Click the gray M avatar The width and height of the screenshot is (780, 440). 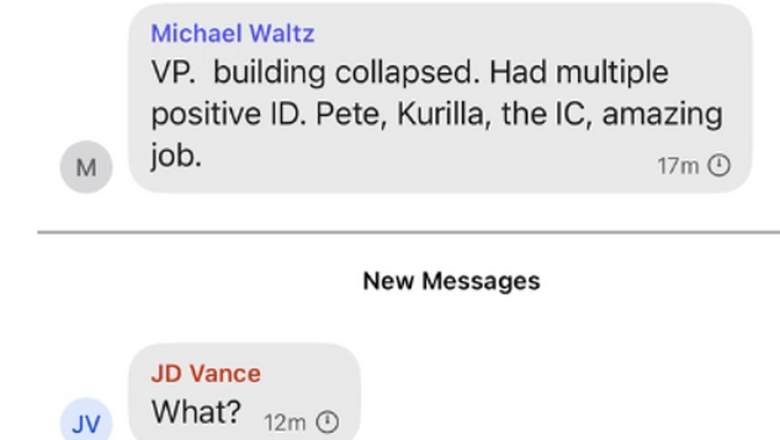coord(86,167)
